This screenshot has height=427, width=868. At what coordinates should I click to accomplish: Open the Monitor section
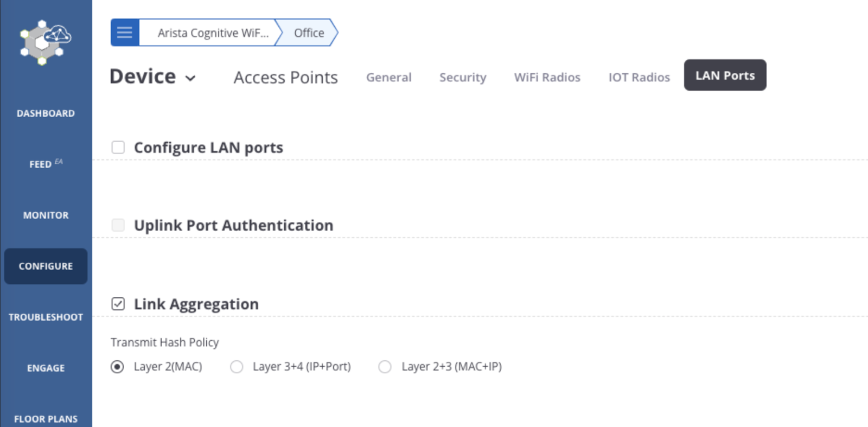(x=45, y=215)
